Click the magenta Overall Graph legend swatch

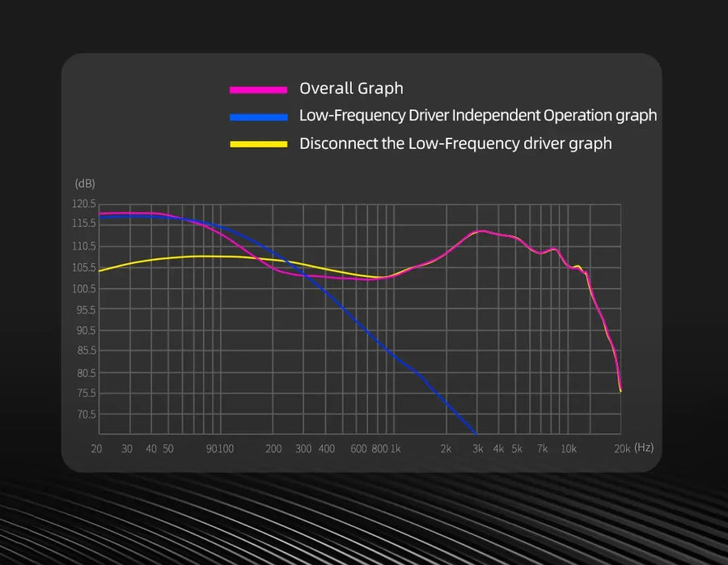point(258,89)
